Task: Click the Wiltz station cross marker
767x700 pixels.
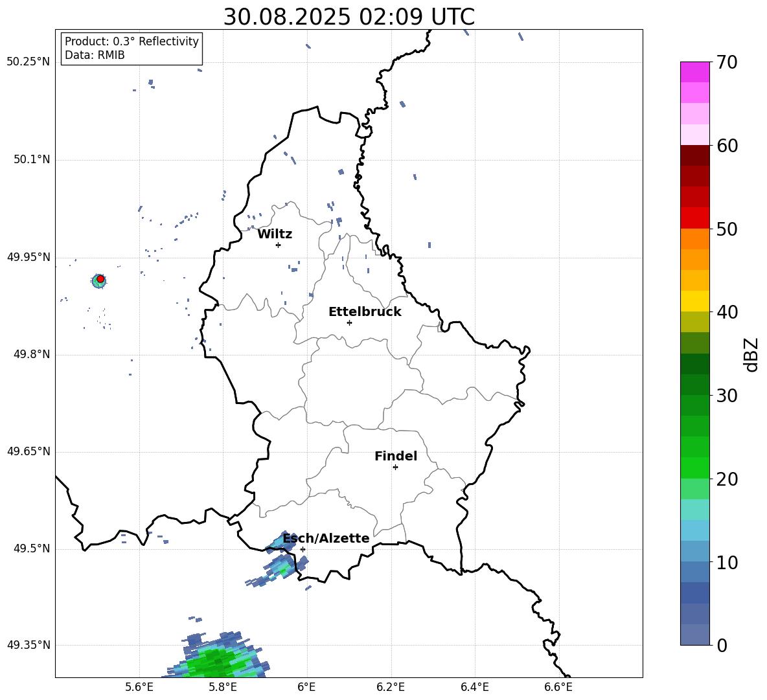Action: [x=278, y=245]
